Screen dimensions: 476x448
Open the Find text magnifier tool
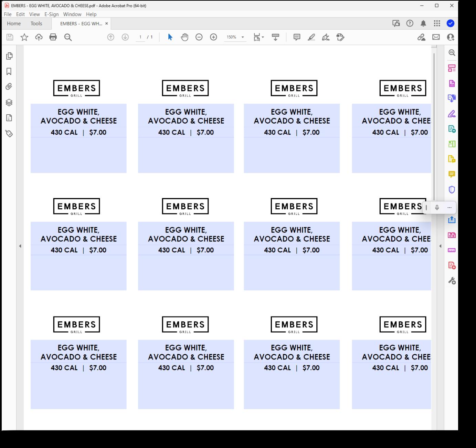pos(68,37)
